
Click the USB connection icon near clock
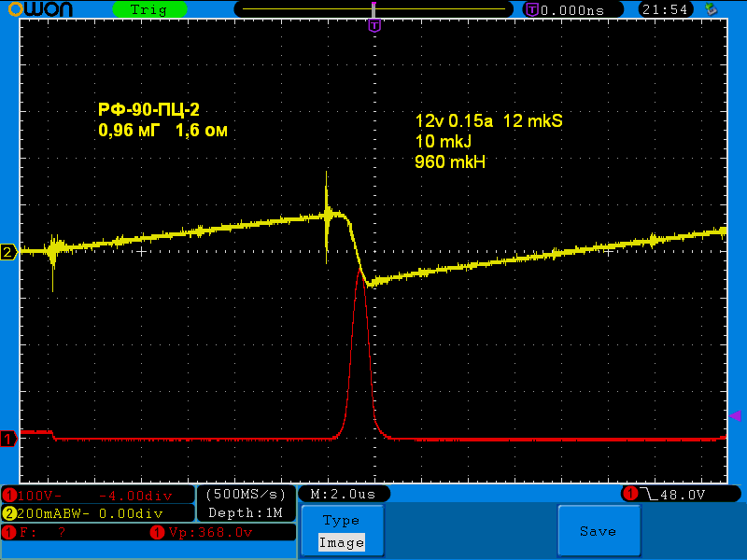coord(712,9)
